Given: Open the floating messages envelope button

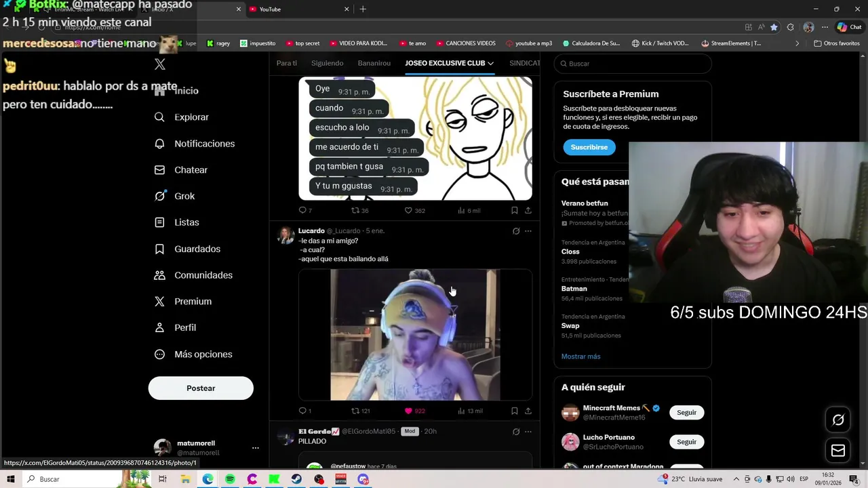Looking at the screenshot, I should [838, 451].
